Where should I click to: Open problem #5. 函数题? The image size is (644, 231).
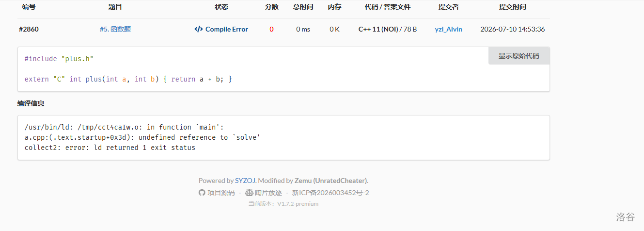tap(115, 29)
